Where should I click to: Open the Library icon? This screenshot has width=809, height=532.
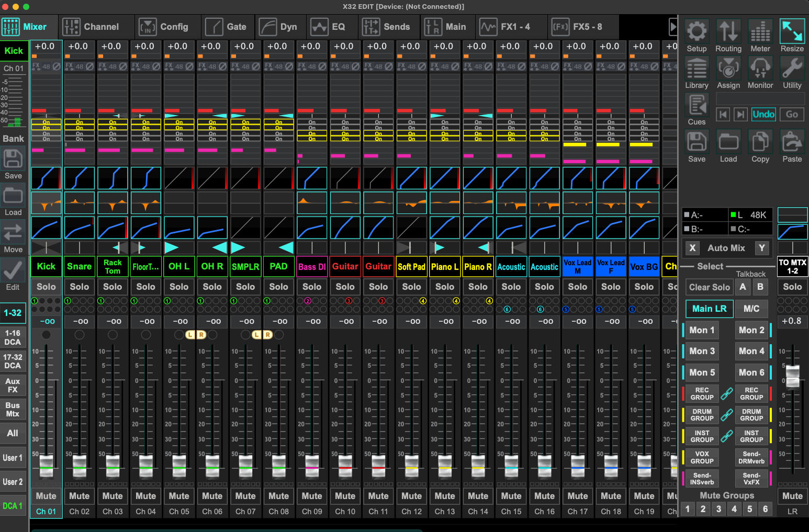pyautogui.click(x=696, y=69)
